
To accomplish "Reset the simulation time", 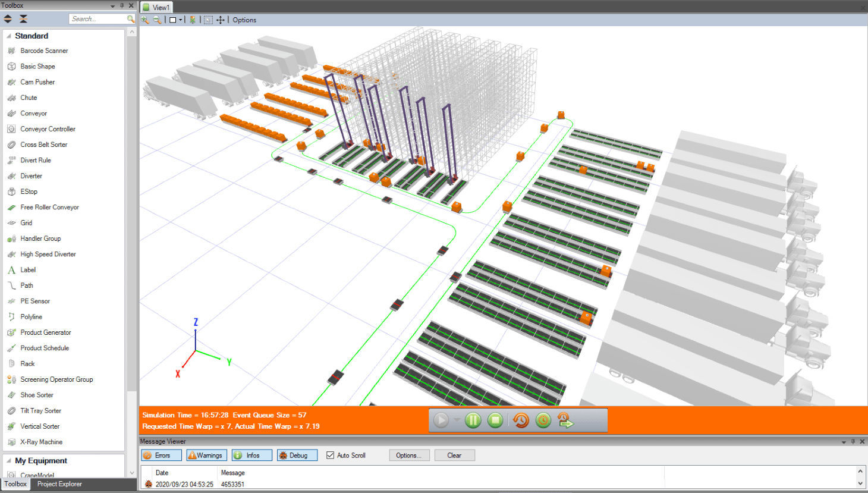I will click(520, 420).
